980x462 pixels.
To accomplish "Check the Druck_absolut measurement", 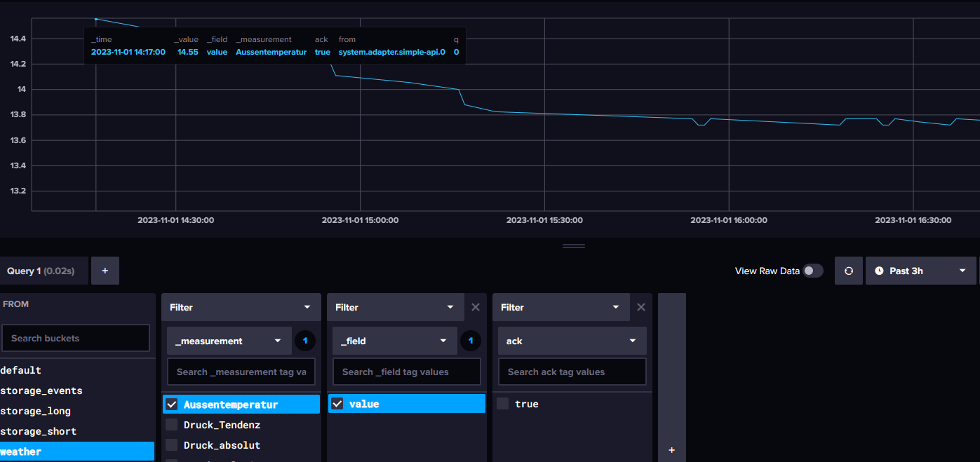I will click(172, 445).
